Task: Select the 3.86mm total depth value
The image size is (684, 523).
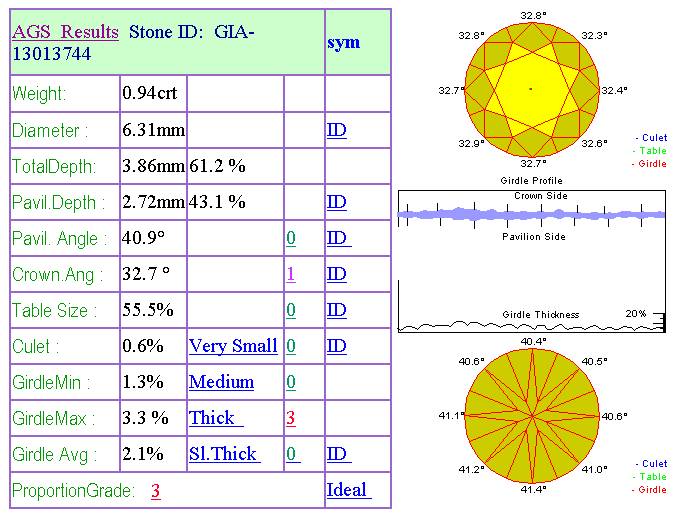Action: pos(154,166)
